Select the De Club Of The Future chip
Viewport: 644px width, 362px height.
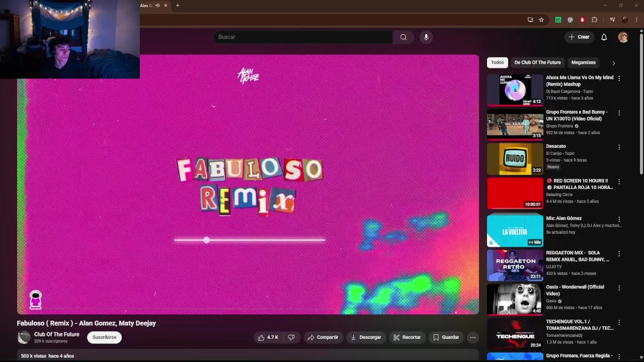coord(537,62)
